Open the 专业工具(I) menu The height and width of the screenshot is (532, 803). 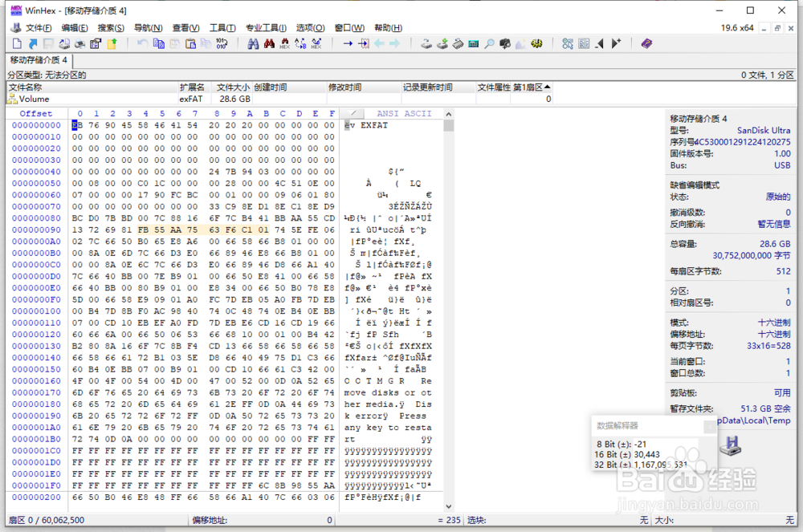266,27
